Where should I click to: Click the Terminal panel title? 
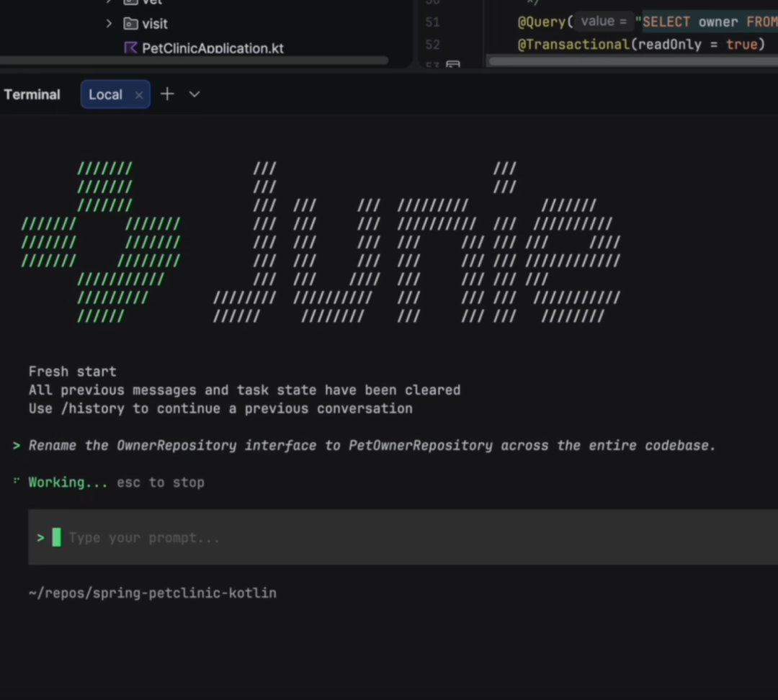pyautogui.click(x=32, y=94)
